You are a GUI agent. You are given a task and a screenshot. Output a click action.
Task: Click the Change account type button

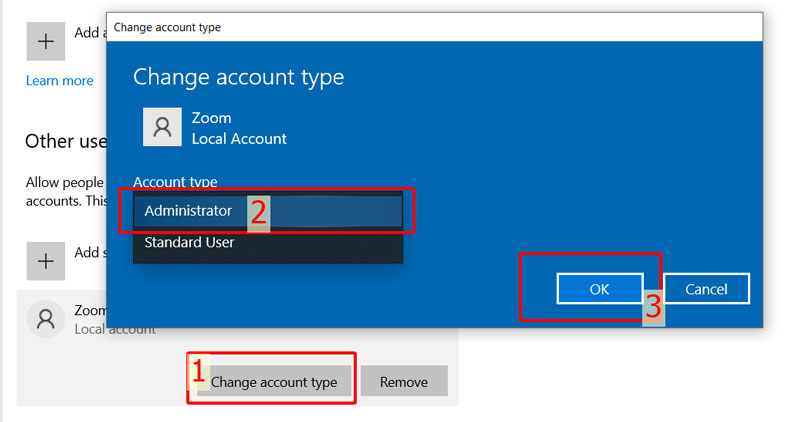[274, 381]
